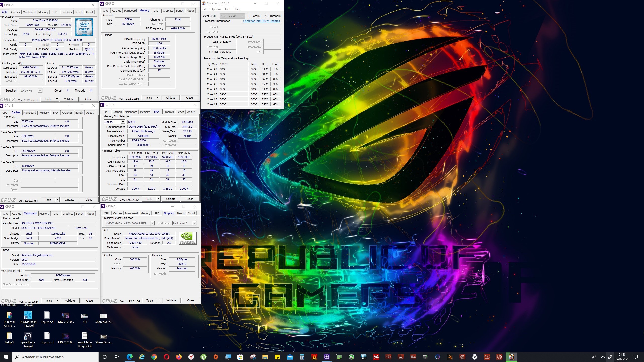Open File Explorer from the taskbar
The image size is (644, 362).
[x=265, y=357]
